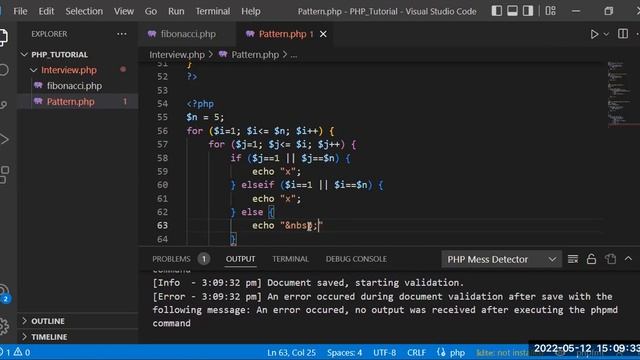Screen dimensions: 640x360
Task: Toggle the bottom panel layout icon
Action: click(512, 11)
